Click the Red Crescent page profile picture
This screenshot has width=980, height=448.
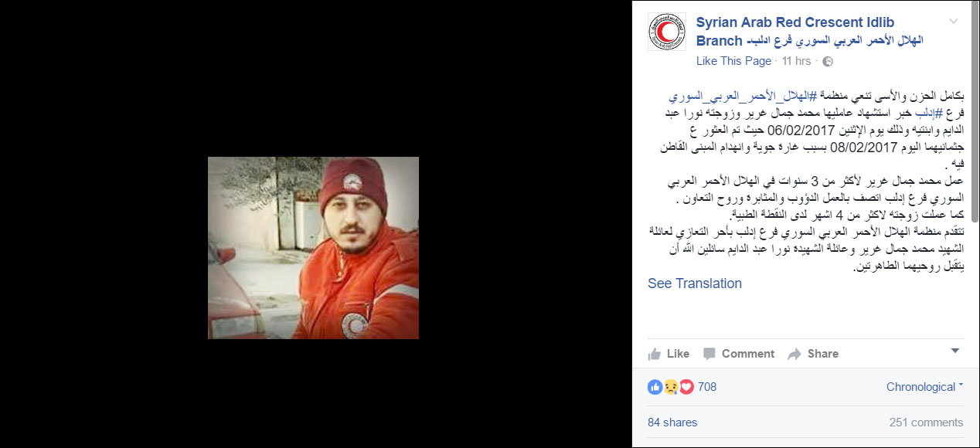(667, 32)
